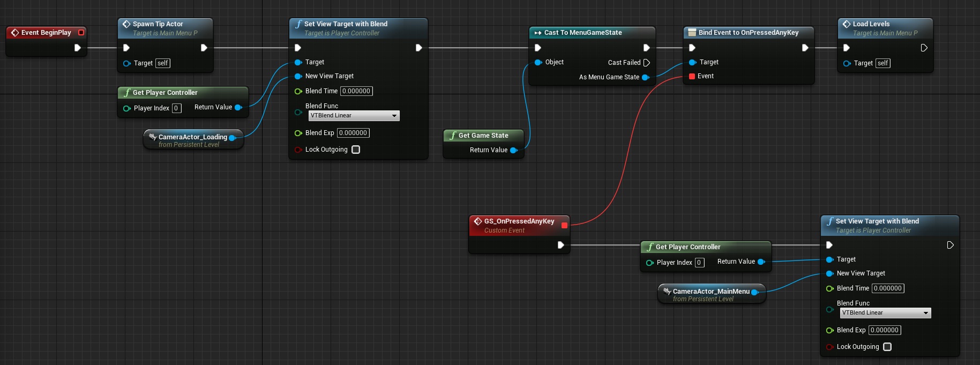The image size is (980, 365).
Task: Click New View Target pin on the top Set View Target node
Action: click(x=298, y=76)
